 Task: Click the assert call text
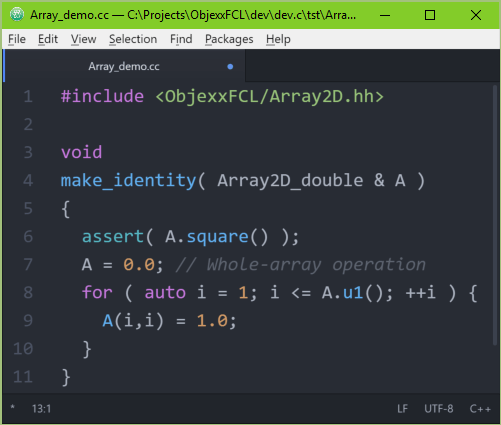113,237
